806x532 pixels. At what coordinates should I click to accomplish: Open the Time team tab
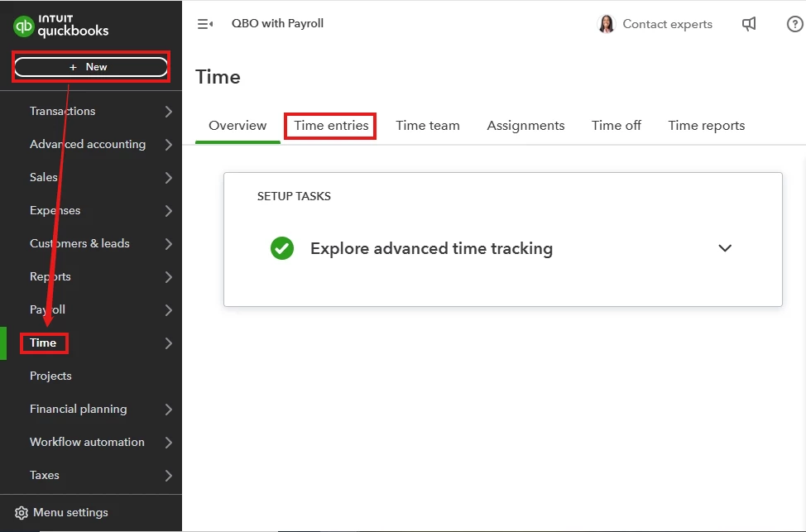point(428,126)
